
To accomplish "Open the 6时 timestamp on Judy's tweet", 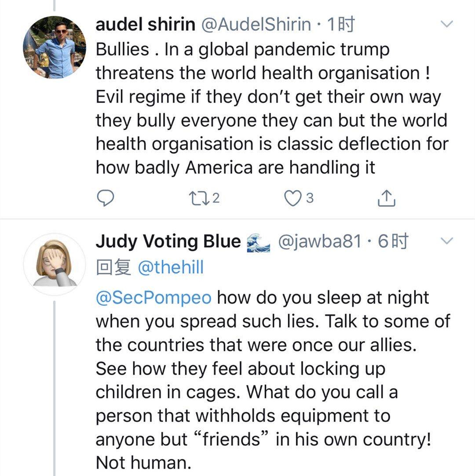I will tap(393, 241).
